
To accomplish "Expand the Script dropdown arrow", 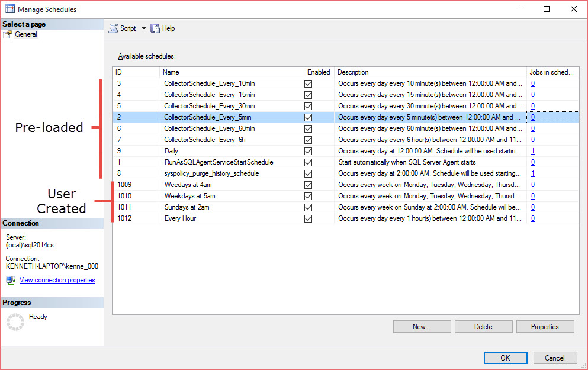I will click(x=144, y=28).
